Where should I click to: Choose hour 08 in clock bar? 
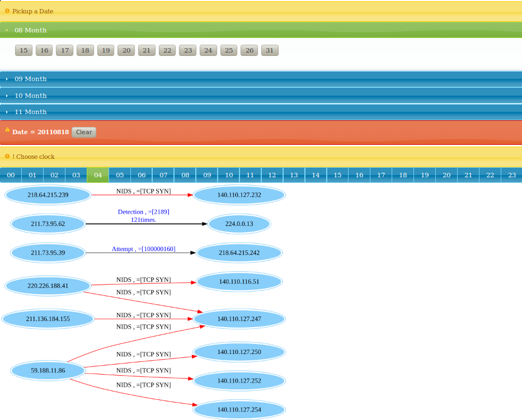click(185, 175)
